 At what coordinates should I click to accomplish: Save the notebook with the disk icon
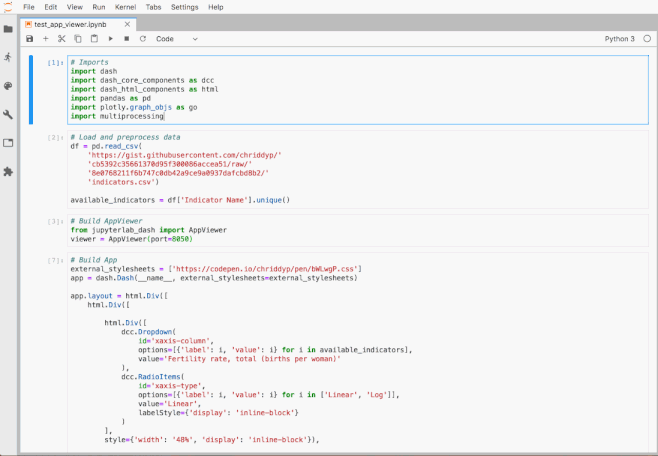point(30,39)
